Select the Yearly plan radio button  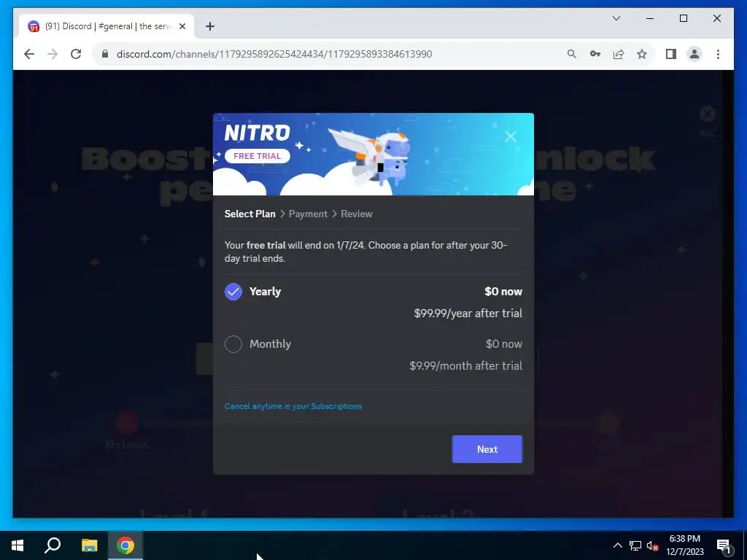(233, 292)
